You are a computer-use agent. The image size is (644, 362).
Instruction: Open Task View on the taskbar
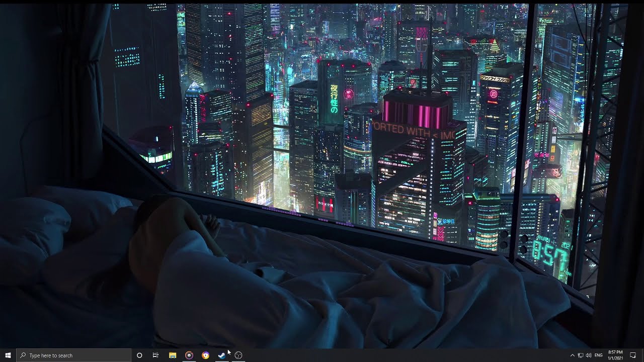tap(156, 355)
